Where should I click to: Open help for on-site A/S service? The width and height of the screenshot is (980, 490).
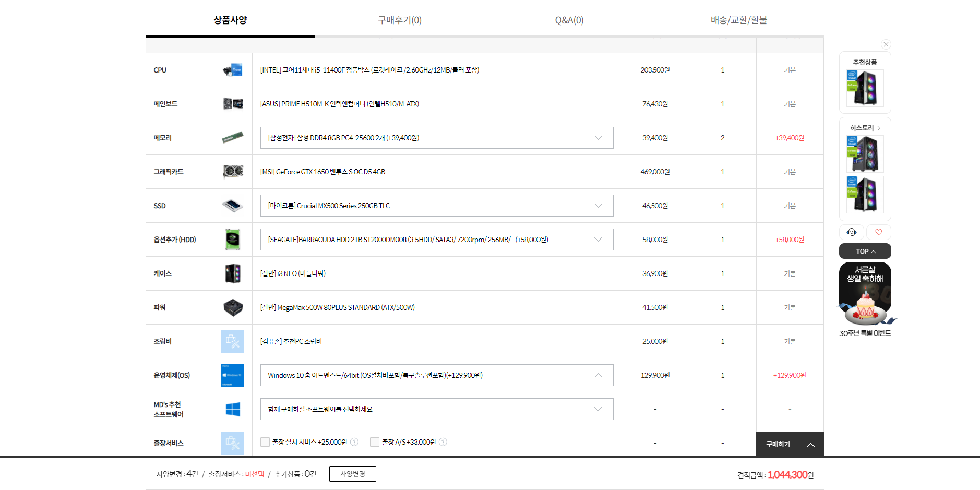pos(443,442)
